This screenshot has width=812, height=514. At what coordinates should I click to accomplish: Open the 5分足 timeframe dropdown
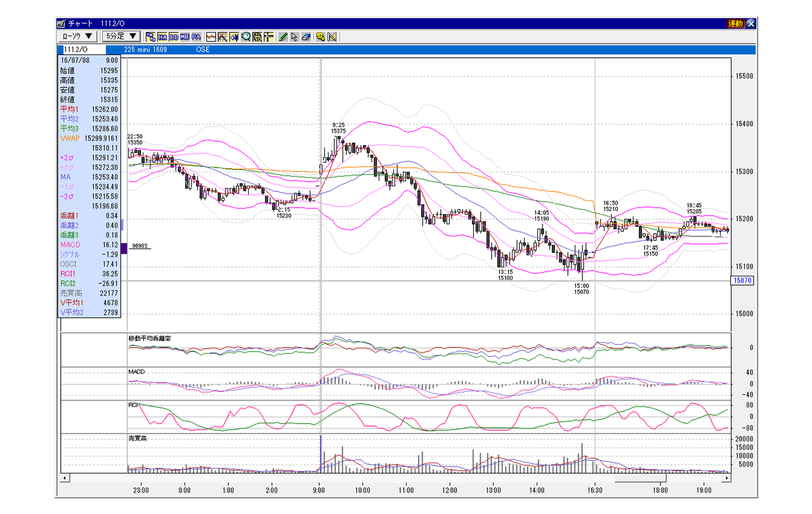[122, 37]
